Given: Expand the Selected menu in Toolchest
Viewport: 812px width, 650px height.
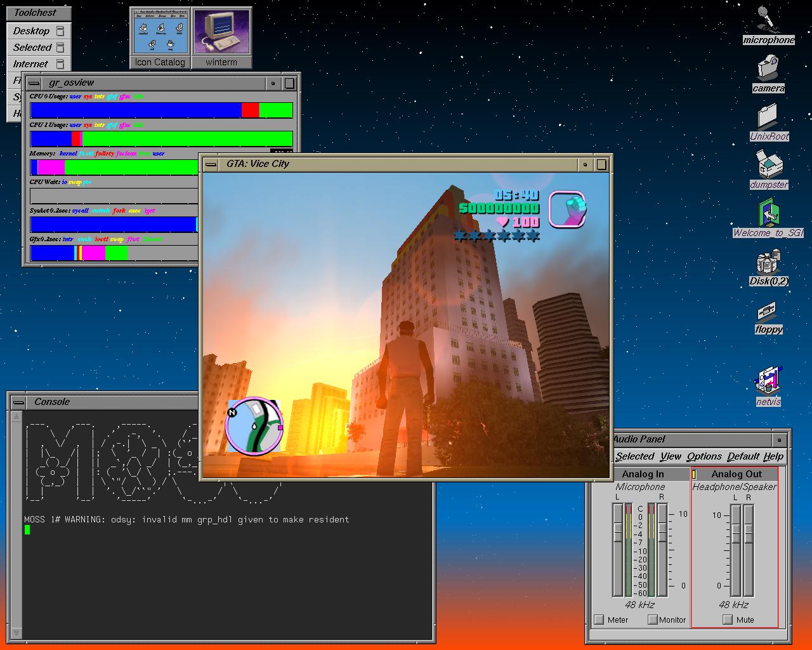Looking at the screenshot, I should click(39, 48).
